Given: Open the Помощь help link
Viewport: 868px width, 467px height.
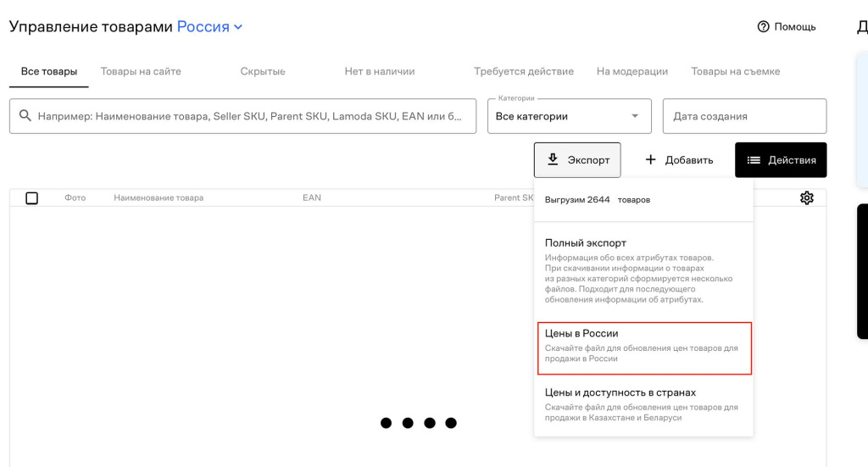Looking at the screenshot, I should (x=787, y=26).
